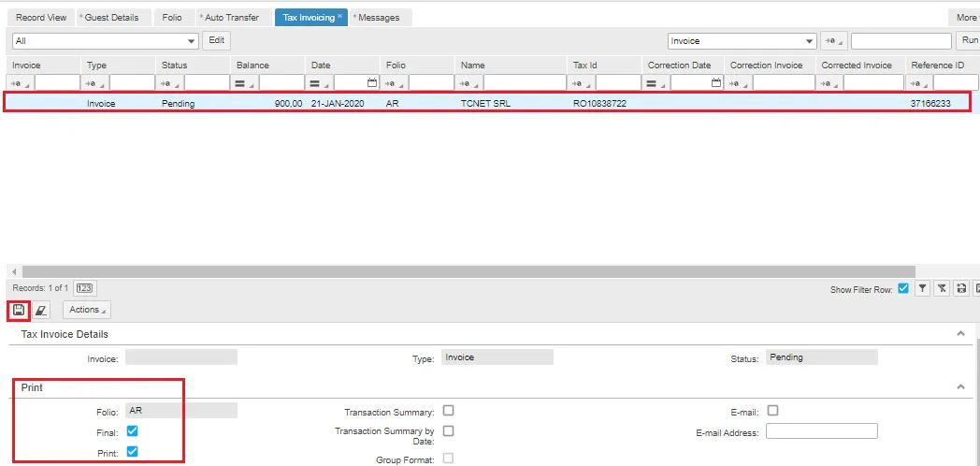Click the eraser clear icon beside save
The image size is (980, 466).
(40, 310)
